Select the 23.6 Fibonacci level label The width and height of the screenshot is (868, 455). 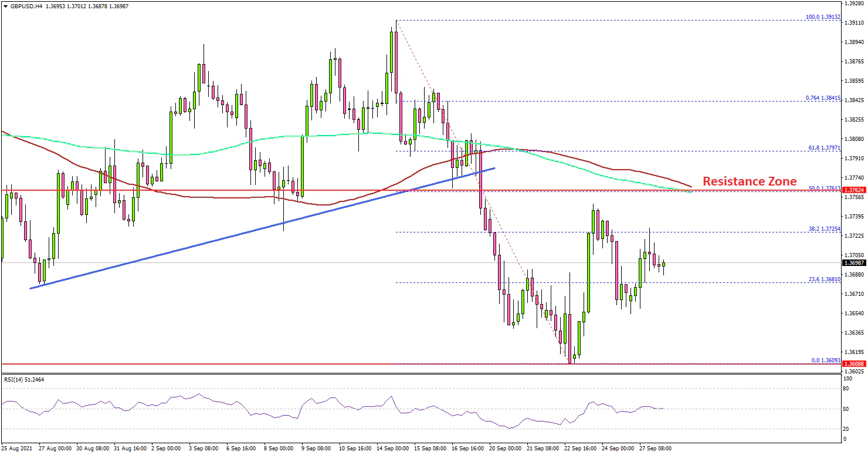coord(823,279)
